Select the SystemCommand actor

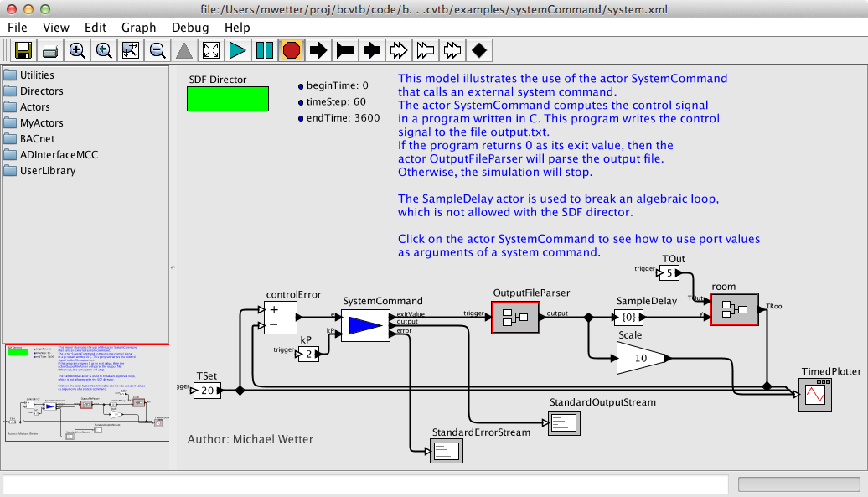tap(364, 325)
